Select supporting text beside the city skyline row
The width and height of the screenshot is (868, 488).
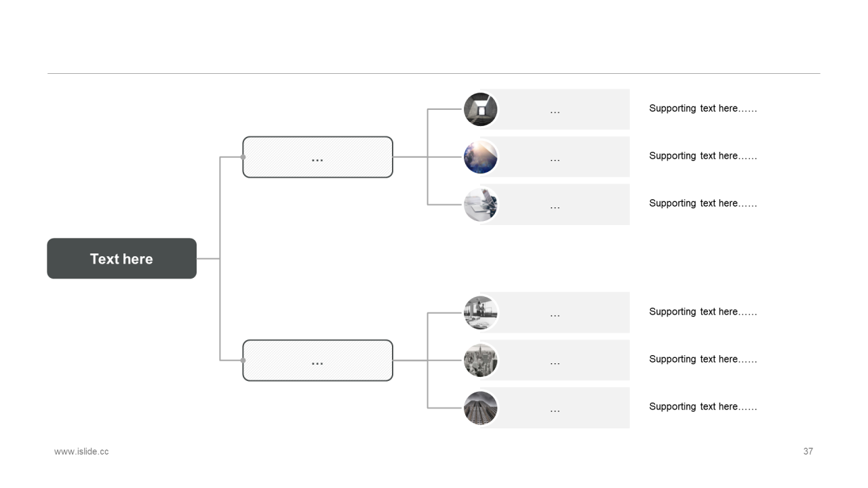(x=703, y=359)
